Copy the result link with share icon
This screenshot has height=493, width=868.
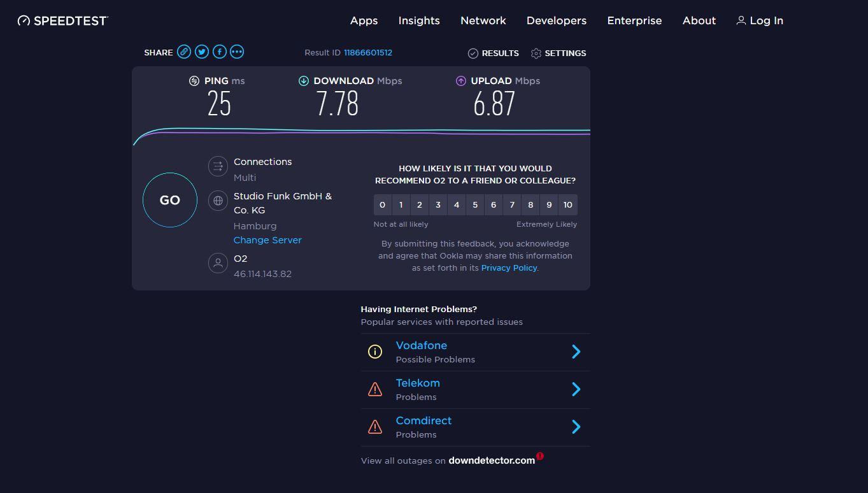184,52
